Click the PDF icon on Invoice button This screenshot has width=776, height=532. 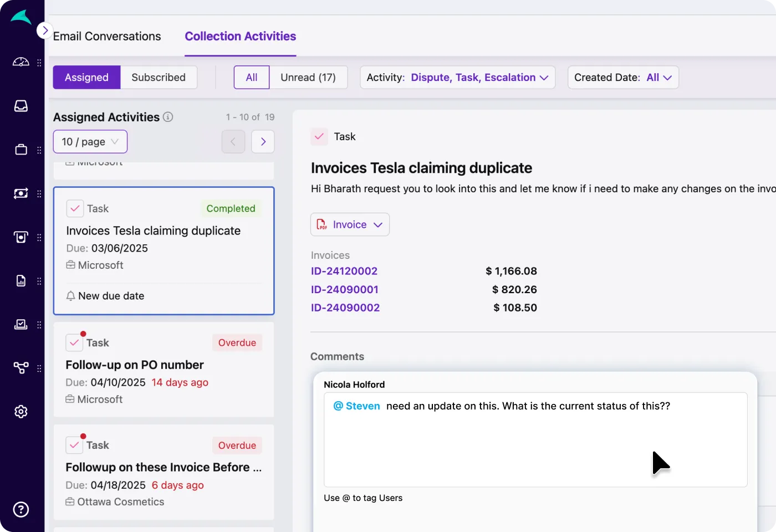321,224
